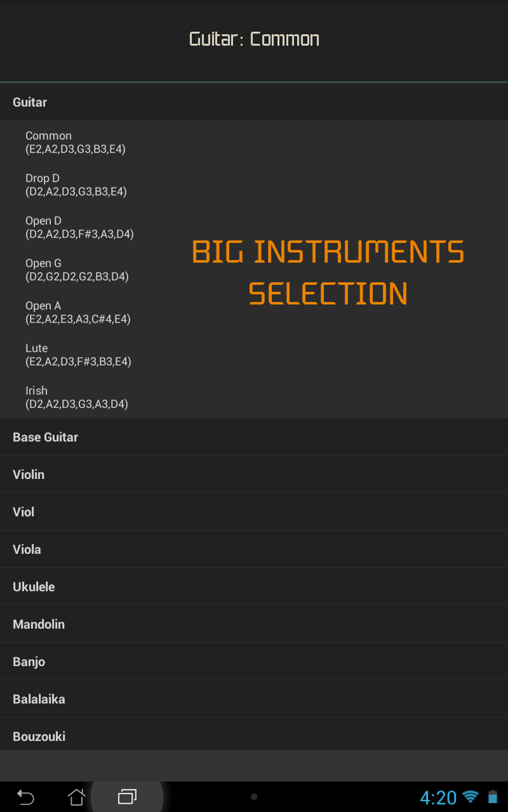Pick the Open G tuning
The image size is (508, 812).
[77, 270]
